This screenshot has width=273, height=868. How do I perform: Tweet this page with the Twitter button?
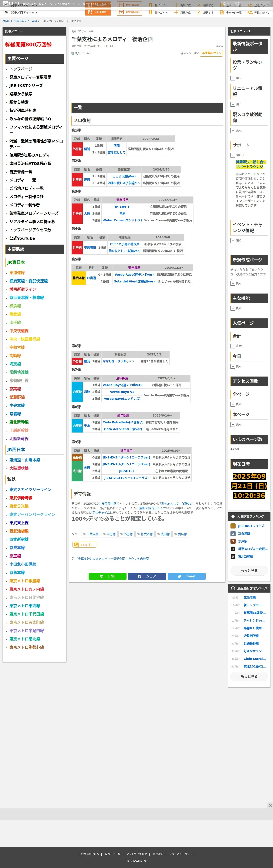186,576
